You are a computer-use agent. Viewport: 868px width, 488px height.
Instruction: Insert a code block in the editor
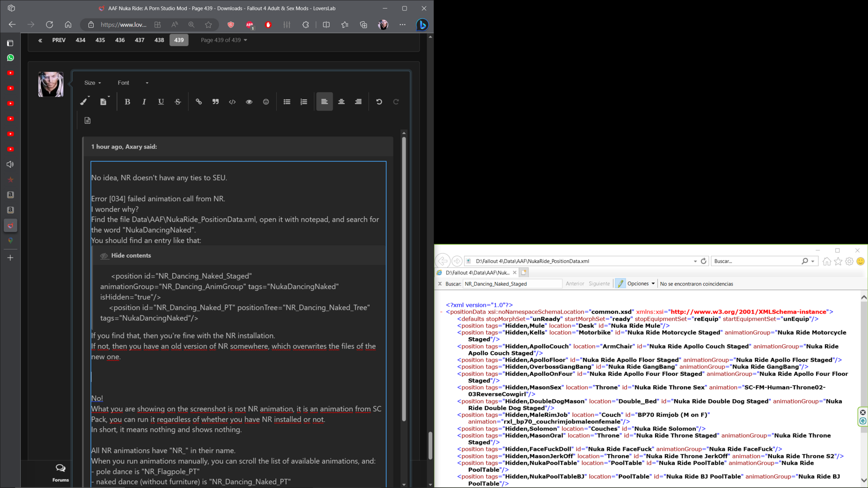tap(232, 102)
